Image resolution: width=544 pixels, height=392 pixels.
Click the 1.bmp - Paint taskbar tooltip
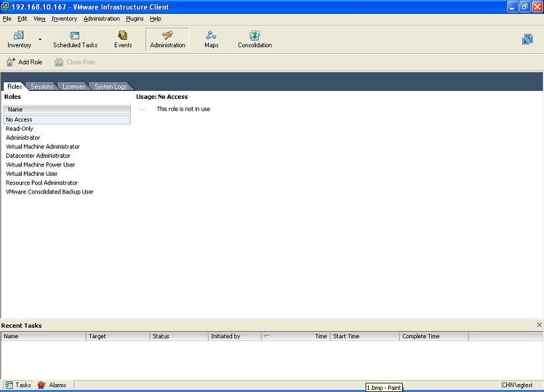coord(384,387)
